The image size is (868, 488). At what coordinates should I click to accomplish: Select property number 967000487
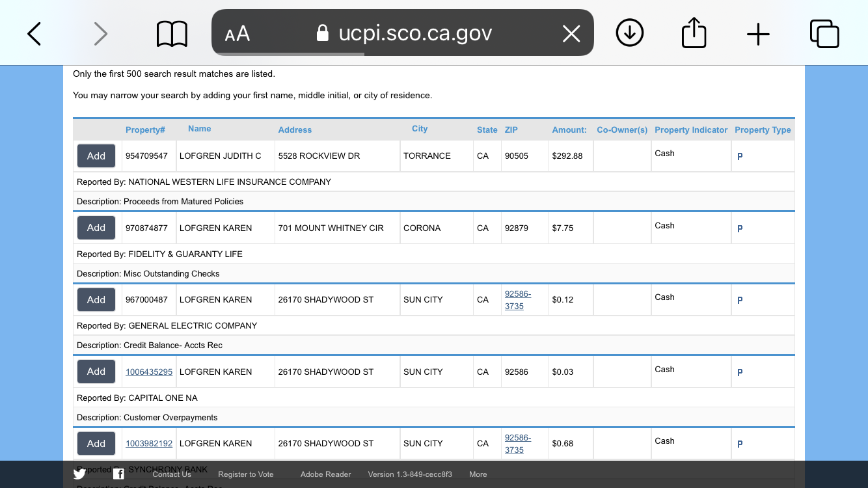tap(146, 300)
